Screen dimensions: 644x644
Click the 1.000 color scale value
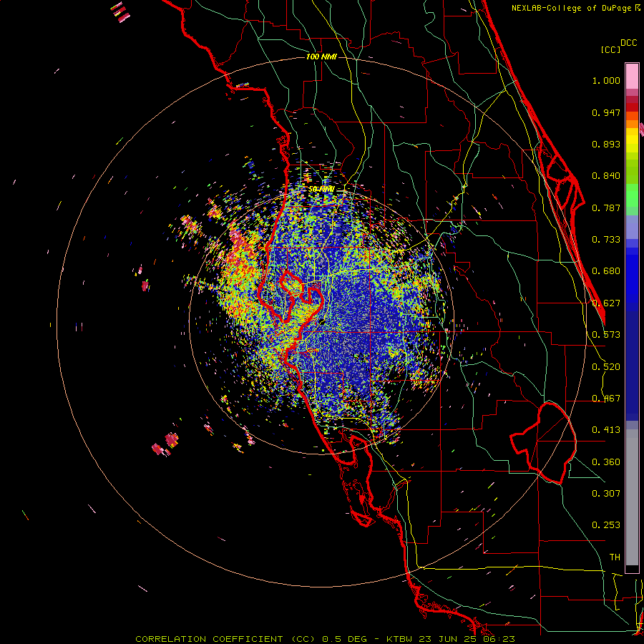[606, 80]
